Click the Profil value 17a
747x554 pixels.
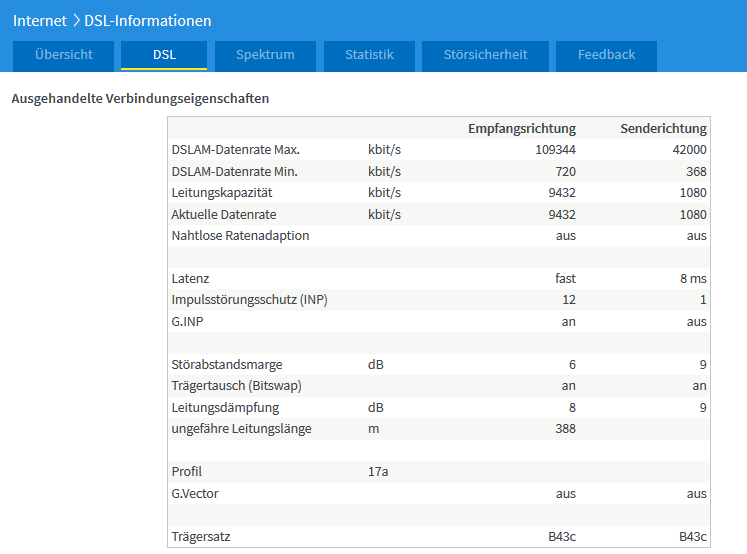point(378,472)
